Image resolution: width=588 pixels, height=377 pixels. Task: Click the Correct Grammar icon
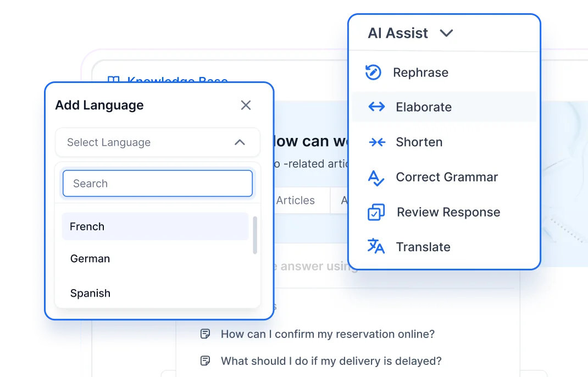[375, 177]
